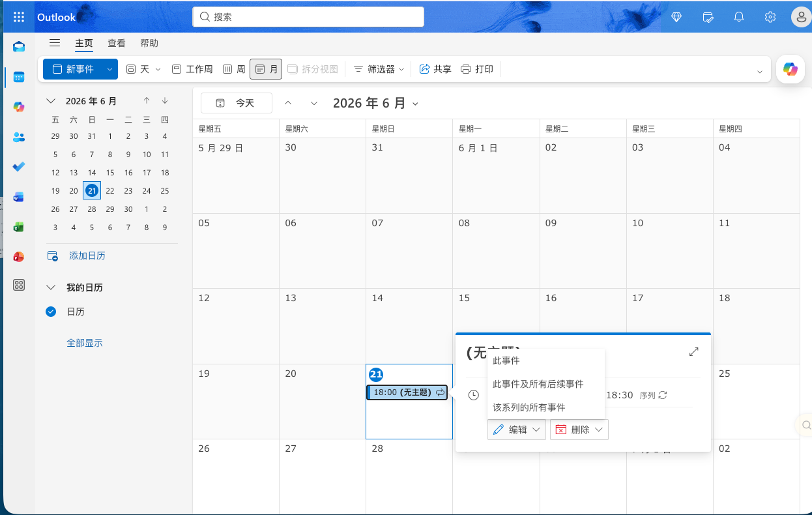Switch to the 主页 Home tab
Viewport: 812px width, 515px height.
tap(84, 43)
